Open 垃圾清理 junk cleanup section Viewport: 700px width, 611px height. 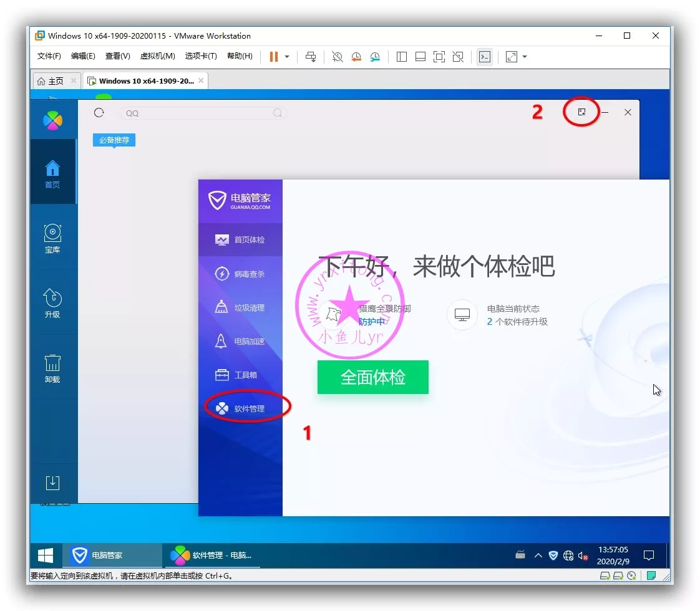[x=248, y=308]
